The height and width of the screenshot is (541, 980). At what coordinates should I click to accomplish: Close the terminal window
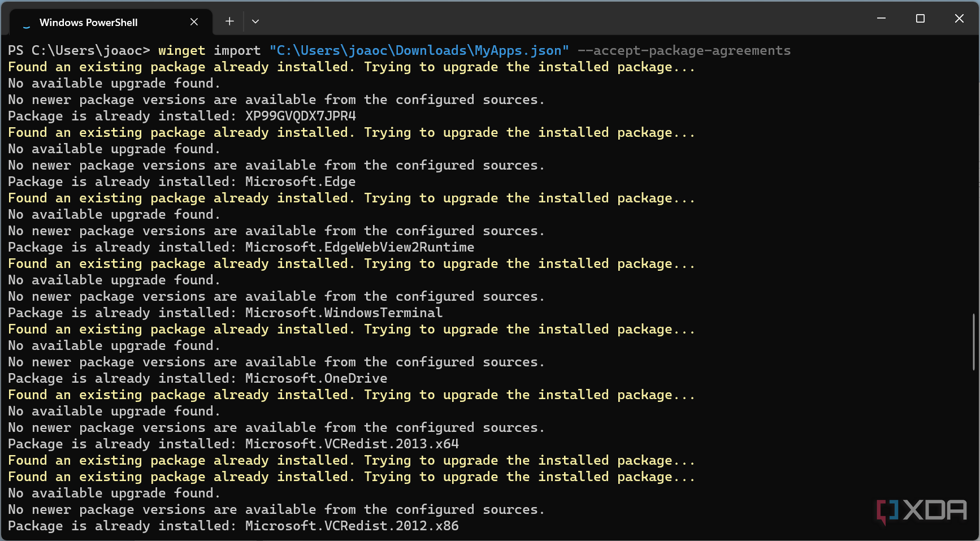coord(959,19)
